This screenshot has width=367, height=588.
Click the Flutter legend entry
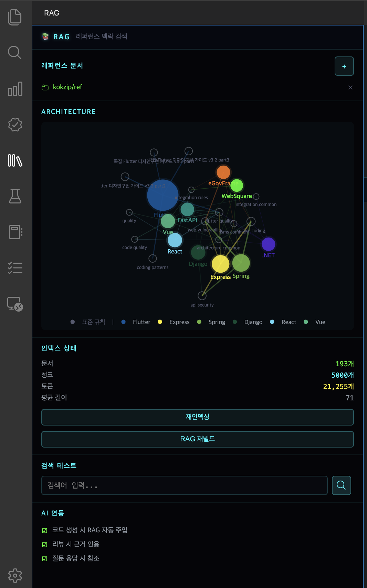click(x=136, y=322)
